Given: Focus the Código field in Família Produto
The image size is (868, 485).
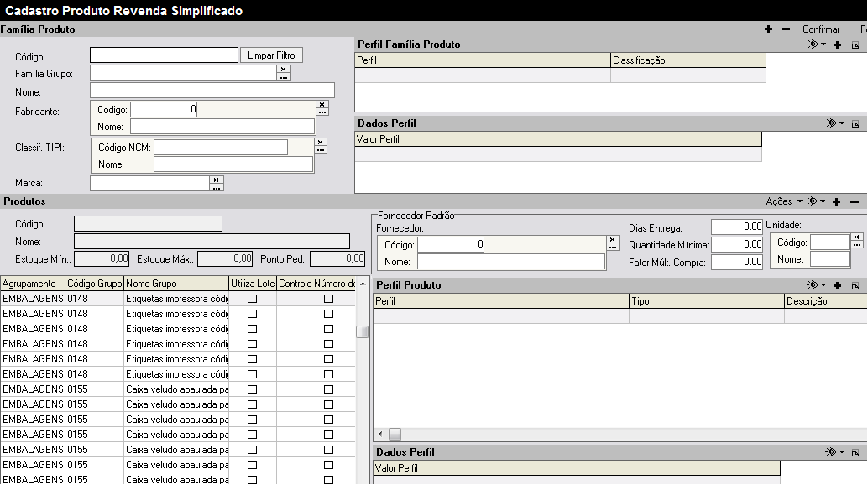Looking at the screenshot, I should pos(165,55).
